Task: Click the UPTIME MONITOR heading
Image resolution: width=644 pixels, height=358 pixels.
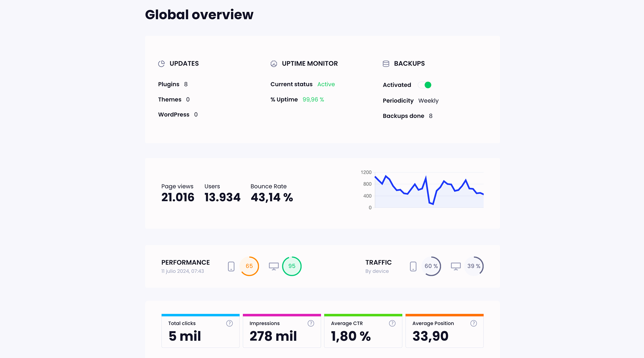Action: point(310,64)
